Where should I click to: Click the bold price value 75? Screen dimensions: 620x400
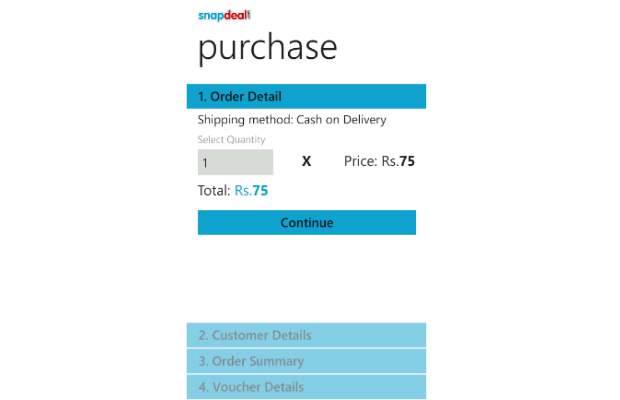(407, 161)
